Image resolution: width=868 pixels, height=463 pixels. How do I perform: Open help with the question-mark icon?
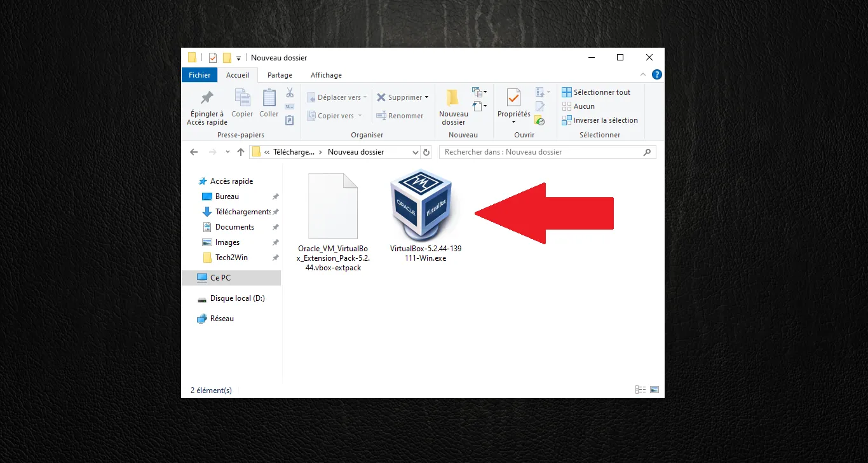(x=656, y=74)
